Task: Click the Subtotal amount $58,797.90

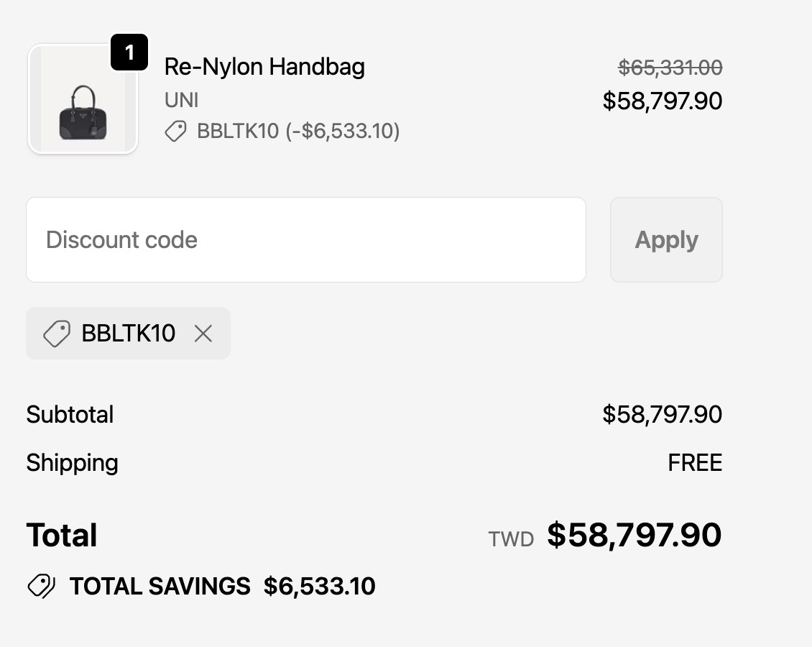Action: click(662, 415)
